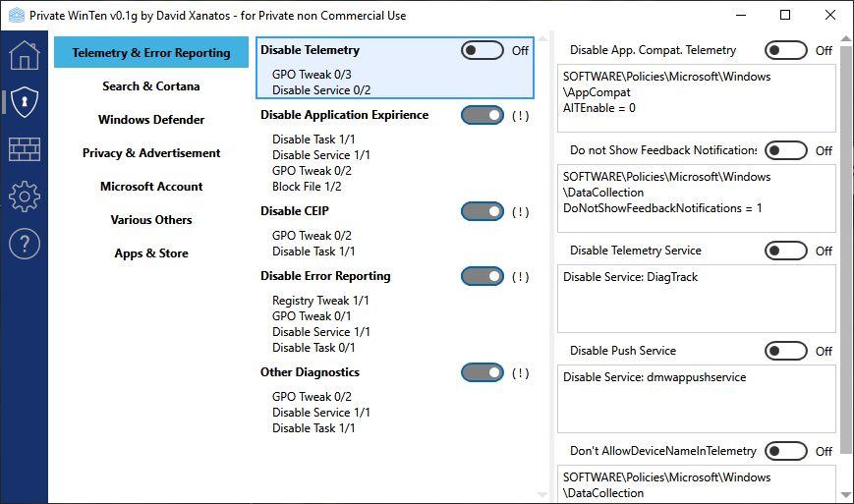Open the firewall brick wall icon
Viewport: 854px width, 504px height.
(x=24, y=149)
